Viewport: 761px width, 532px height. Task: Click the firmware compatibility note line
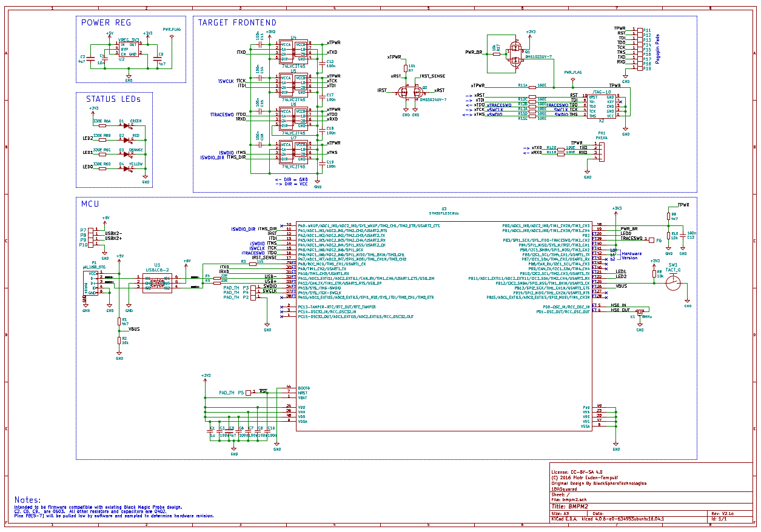(x=98, y=507)
